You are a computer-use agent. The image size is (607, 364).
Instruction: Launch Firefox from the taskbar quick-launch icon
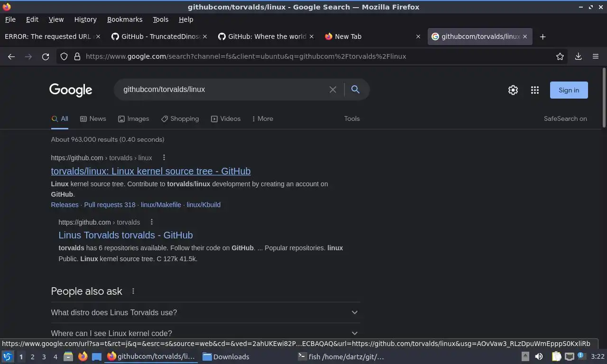[x=83, y=356]
